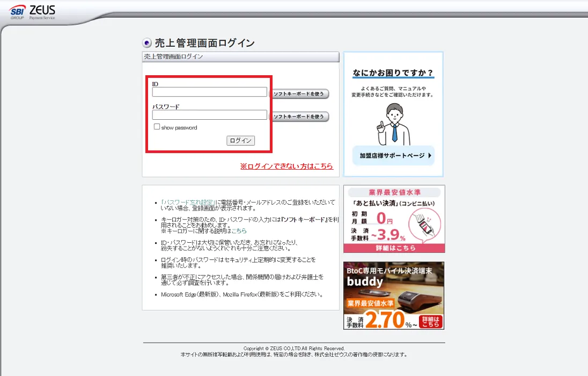Open the keylogger explanation こちら link
Screen dimensions: 588x376
pyautogui.click(x=239, y=230)
